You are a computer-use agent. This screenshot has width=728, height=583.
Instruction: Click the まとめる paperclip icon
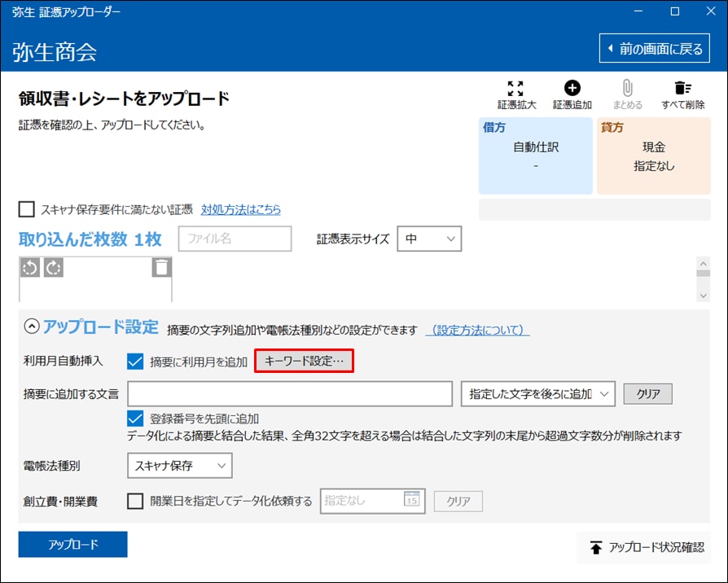(x=627, y=89)
